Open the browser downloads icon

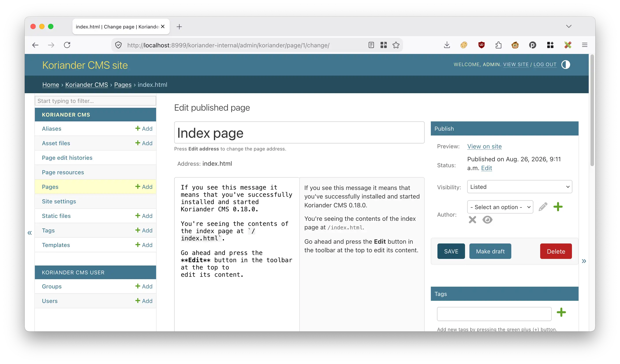447,45
